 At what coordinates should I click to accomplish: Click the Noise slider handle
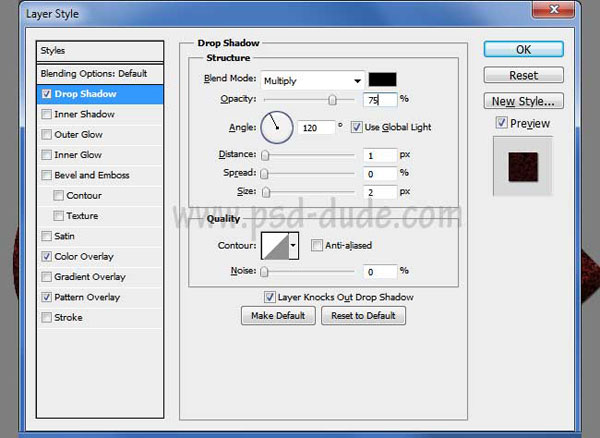pyautogui.click(x=264, y=272)
